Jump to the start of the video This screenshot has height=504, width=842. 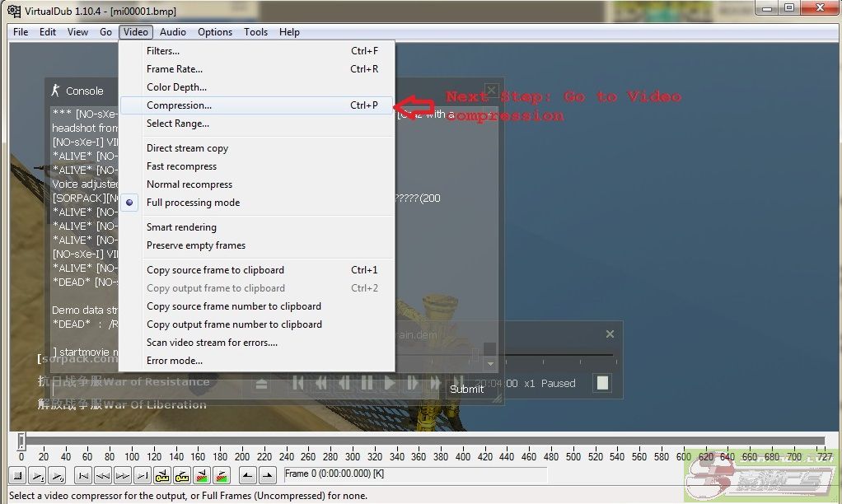(83, 475)
